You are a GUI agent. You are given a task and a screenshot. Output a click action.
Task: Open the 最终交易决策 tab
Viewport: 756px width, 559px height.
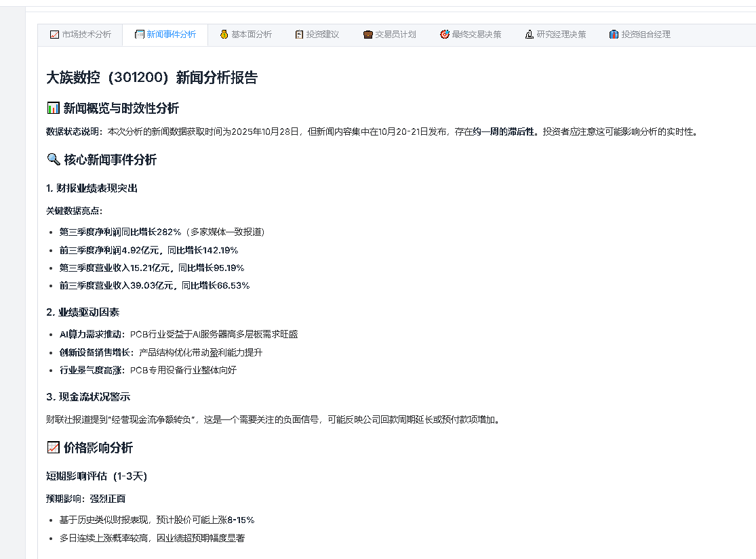coord(470,35)
